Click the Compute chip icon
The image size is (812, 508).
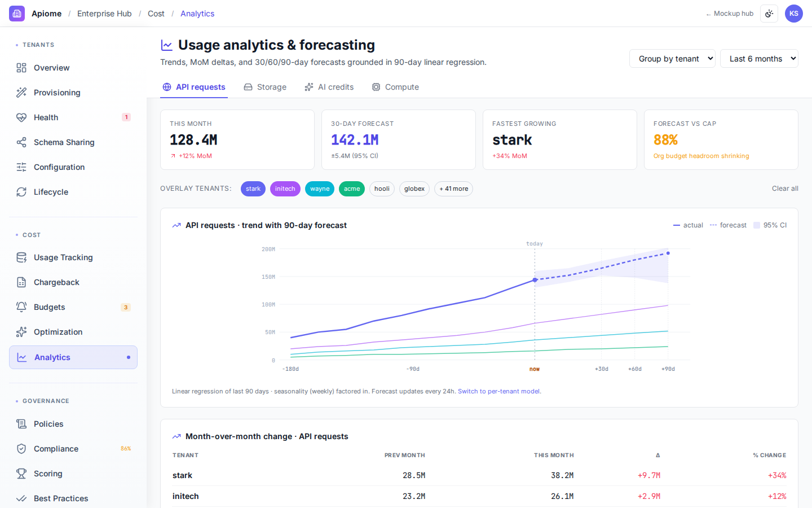[x=376, y=87]
